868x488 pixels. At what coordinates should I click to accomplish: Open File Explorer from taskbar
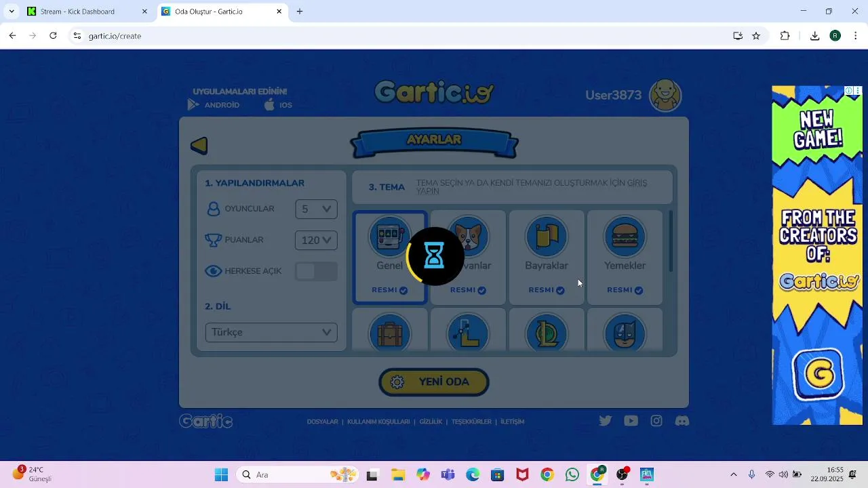click(x=397, y=475)
